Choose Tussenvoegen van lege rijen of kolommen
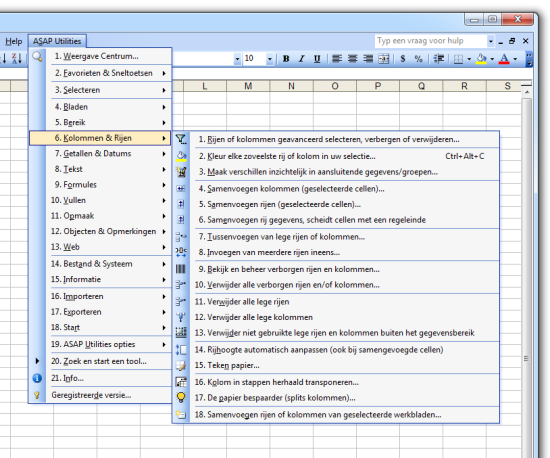Viewport: 550px width, 458px height. (x=336, y=237)
